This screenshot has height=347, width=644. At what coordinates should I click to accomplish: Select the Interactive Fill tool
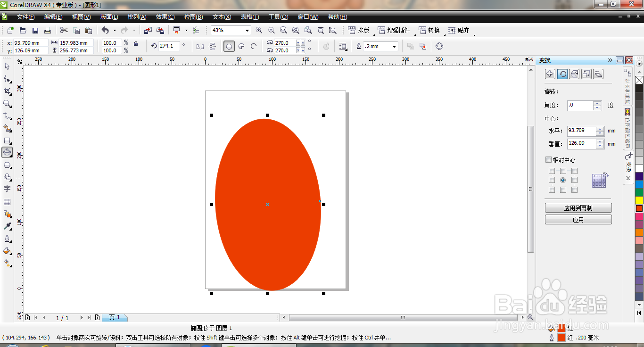pos(7,263)
